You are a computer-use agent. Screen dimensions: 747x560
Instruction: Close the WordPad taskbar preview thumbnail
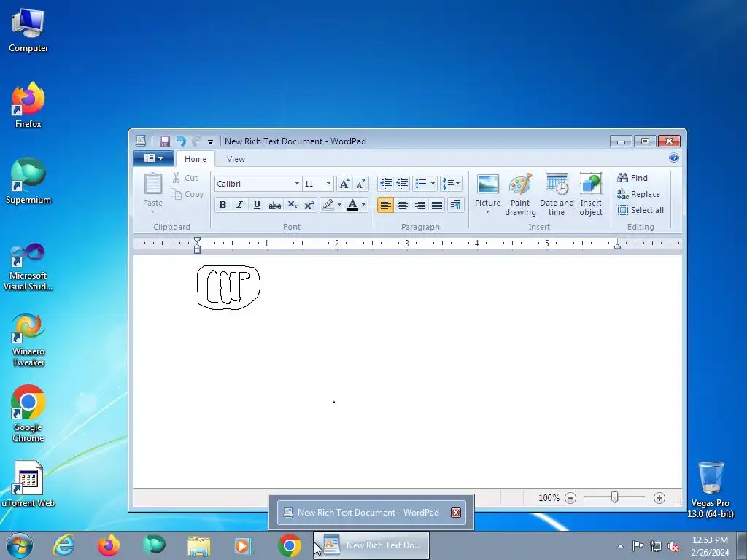coord(456,513)
